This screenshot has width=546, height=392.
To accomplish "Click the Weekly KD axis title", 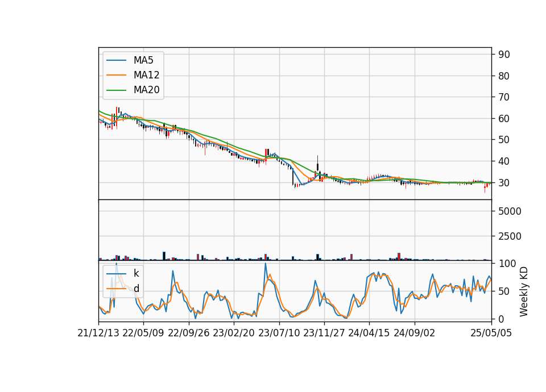I will (524, 292).
